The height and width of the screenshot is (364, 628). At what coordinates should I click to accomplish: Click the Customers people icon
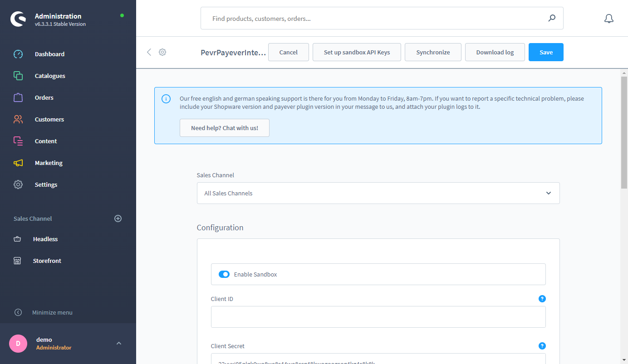pyautogui.click(x=18, y=119)
